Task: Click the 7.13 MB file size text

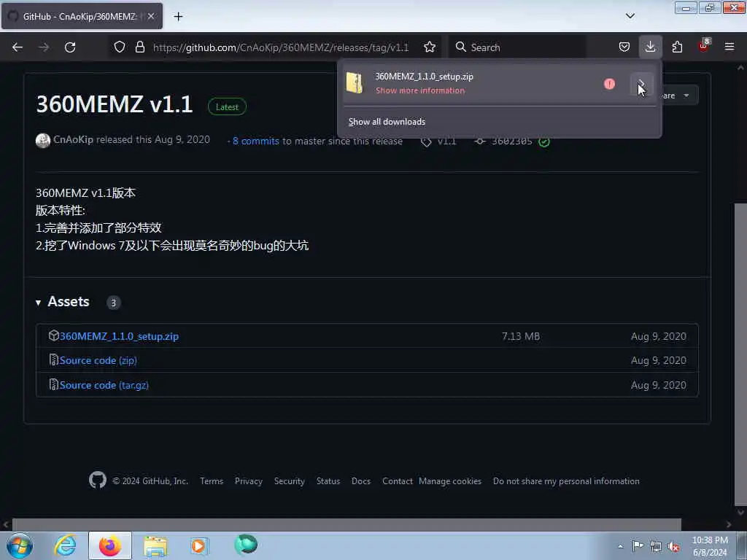Action: point(521,336)
